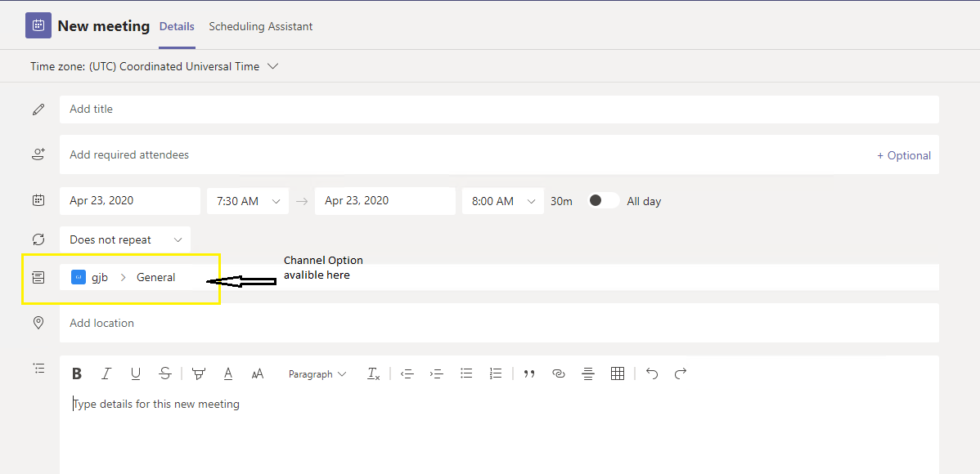Decrease paragraph indent
980x474 pixels.
407,373
